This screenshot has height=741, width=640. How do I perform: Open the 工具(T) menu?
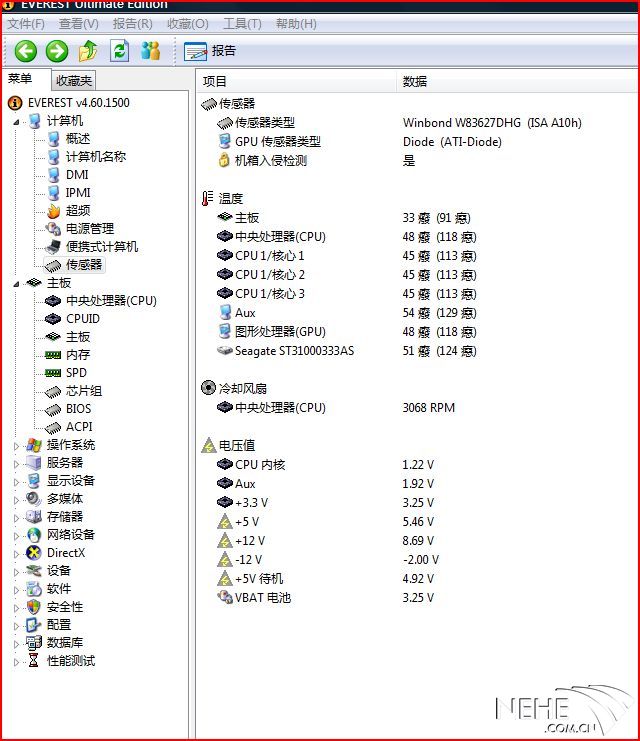pyautogui.click(x=242, y=24)
